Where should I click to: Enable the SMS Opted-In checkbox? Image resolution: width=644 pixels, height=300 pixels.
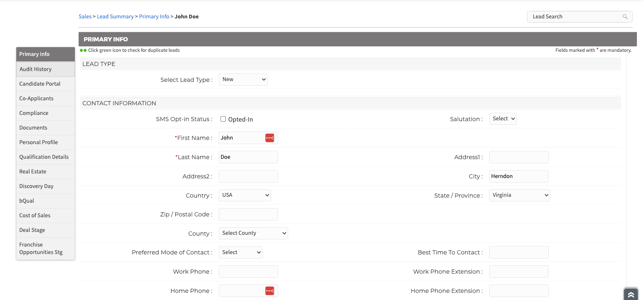223,119
